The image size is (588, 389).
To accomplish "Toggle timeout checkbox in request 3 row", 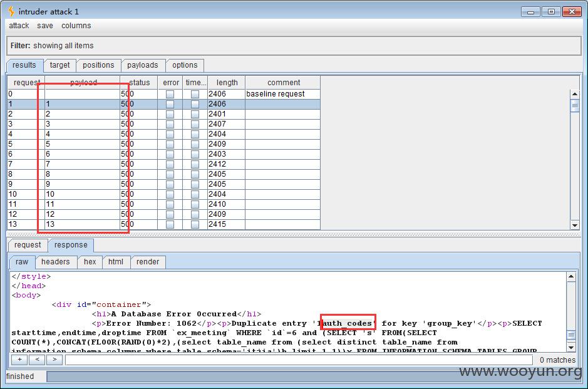I will (x=195, y=124).
